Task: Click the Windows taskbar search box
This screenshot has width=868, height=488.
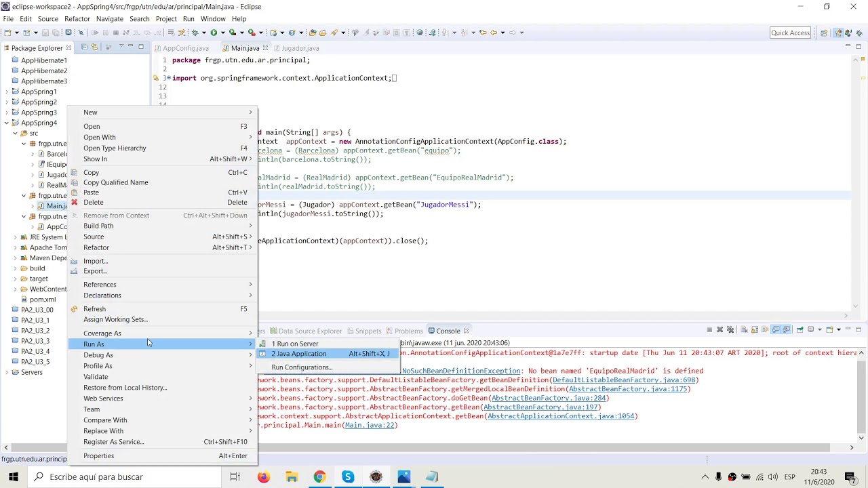Action: 126,476
